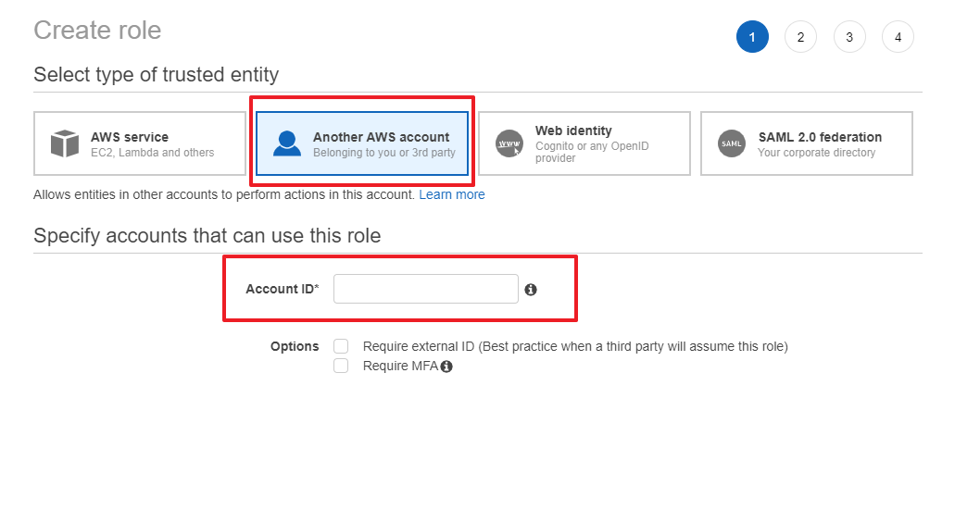The height and width of the screenshot is (510, 980).
Task: Jump to step 2 of Create role
Action: 800,37
